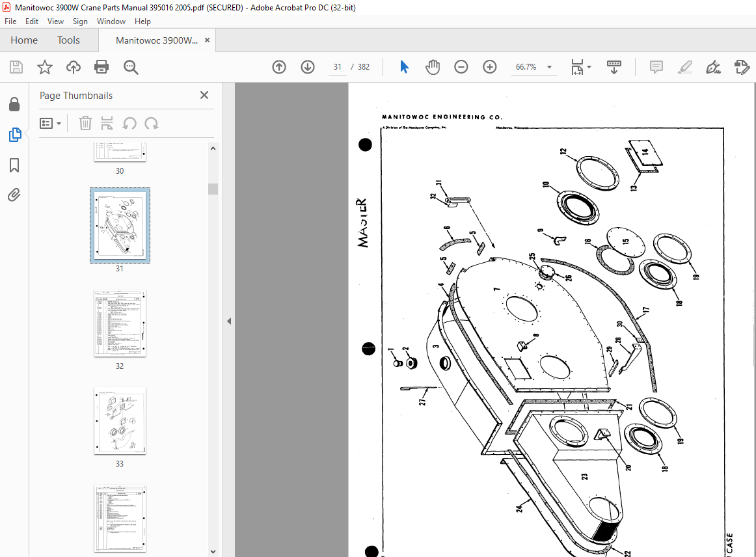Collapse the navigation pane arrow
Viewport: 756px width, 557px height.
point(229,321)
